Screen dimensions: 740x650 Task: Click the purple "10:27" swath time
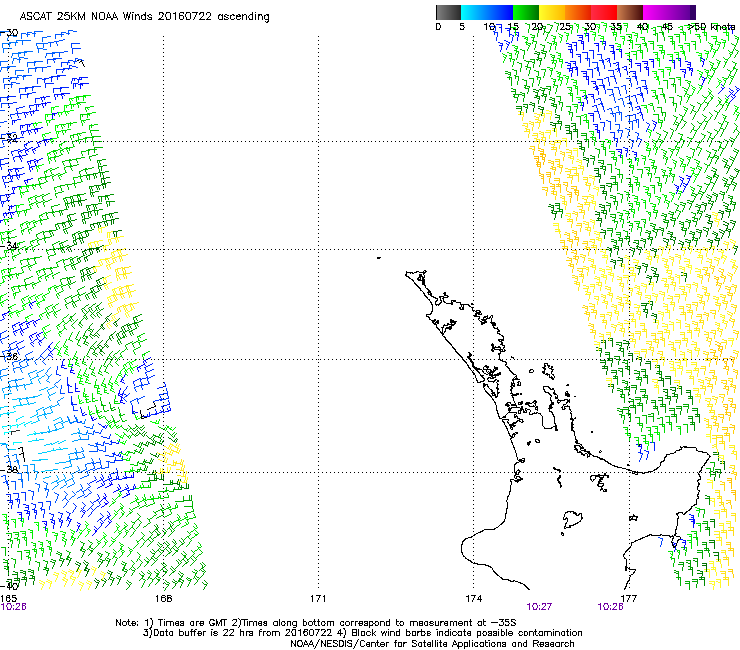539,607
